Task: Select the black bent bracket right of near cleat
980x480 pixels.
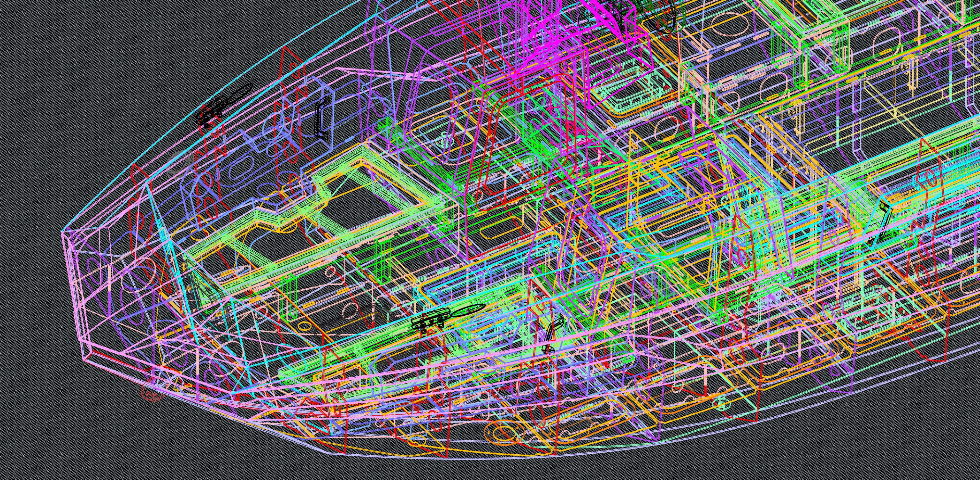Action: coord(552,336)
